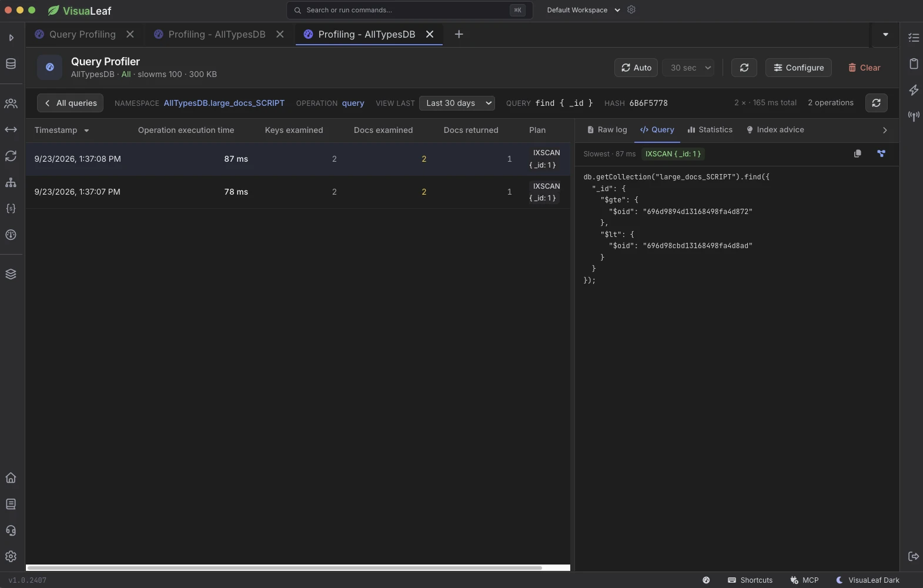Viewport: 923px width, 588px height.
Task: Open the databases icon in left sidebar
Action: 11,64
